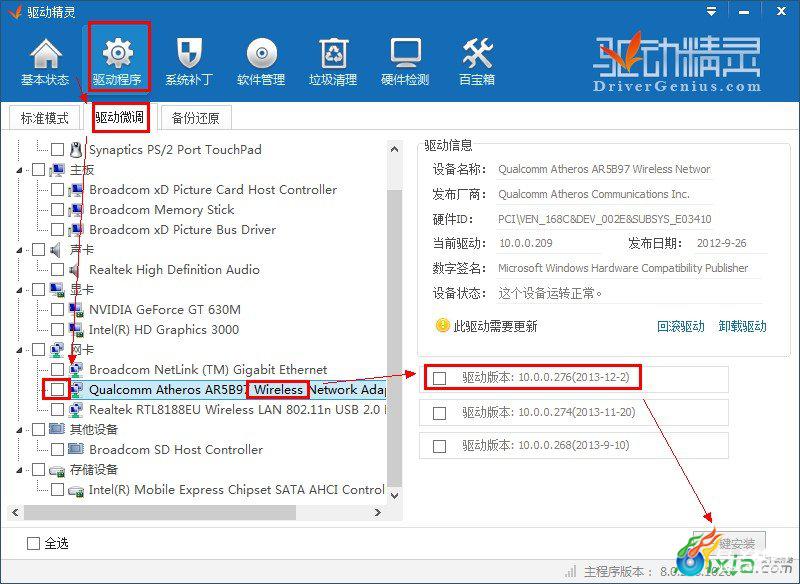Click the 网卡 network category icon
Screen dimensions: 800x584
[x=57, y=350]
